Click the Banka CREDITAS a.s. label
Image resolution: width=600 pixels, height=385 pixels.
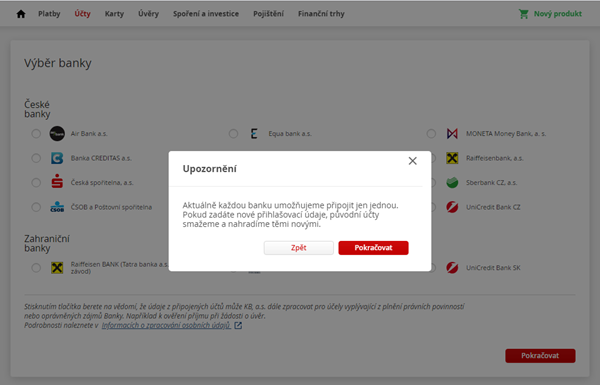point(101,158)
